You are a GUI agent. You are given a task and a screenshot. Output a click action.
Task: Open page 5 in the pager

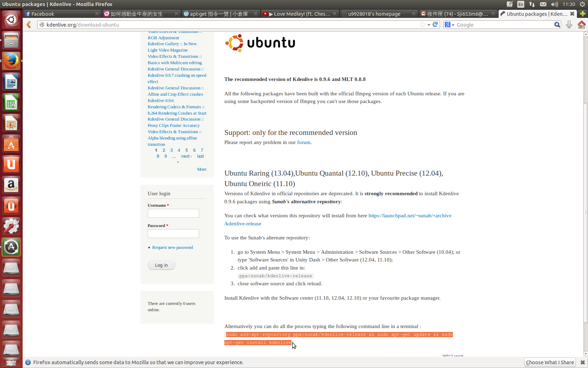tap(187, 150)
